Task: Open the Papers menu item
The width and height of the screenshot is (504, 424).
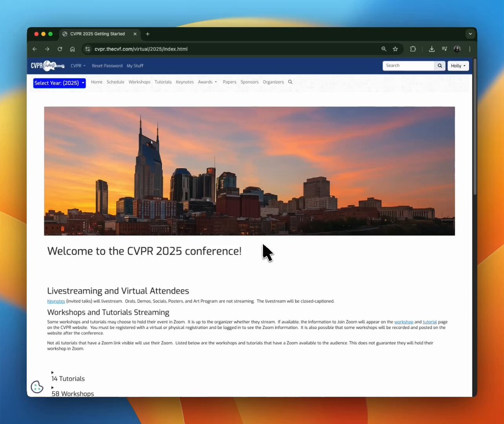Action: 229,82
